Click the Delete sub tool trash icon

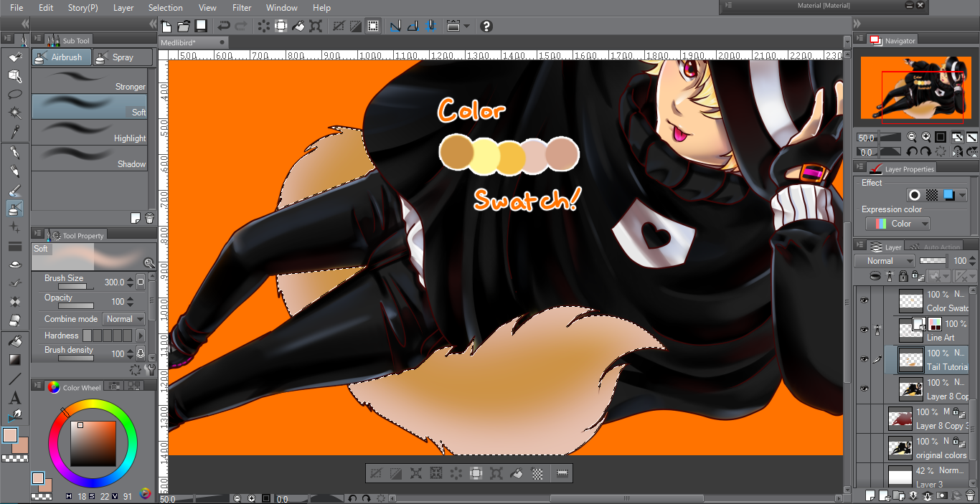(x=149, y=218)
